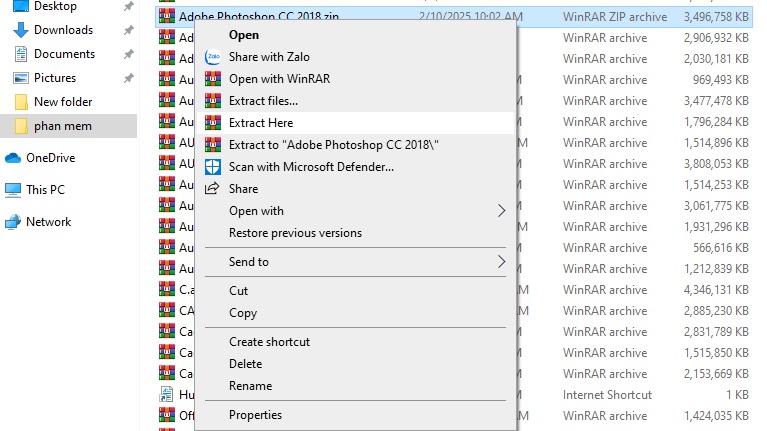Click the Network icon in navigation pane

(13, 222)
